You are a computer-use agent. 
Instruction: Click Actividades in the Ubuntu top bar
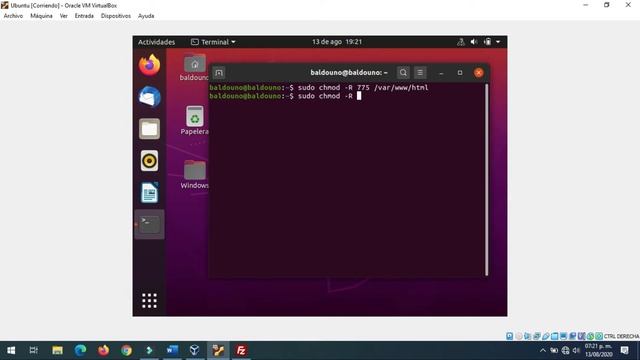pyautogui.click(x=156, y=42)
